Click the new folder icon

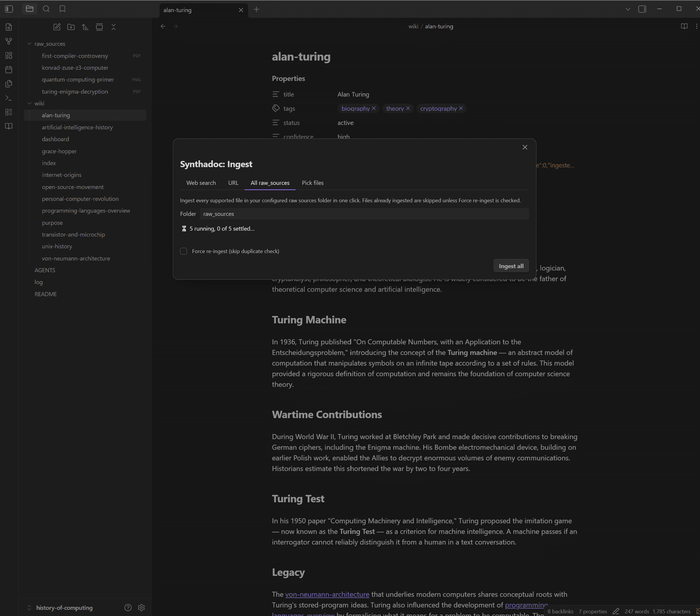71,27
